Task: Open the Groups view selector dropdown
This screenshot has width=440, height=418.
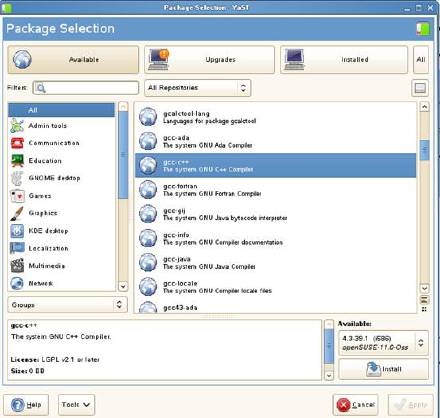Action: pyautogui.click(x=67, y=305)
